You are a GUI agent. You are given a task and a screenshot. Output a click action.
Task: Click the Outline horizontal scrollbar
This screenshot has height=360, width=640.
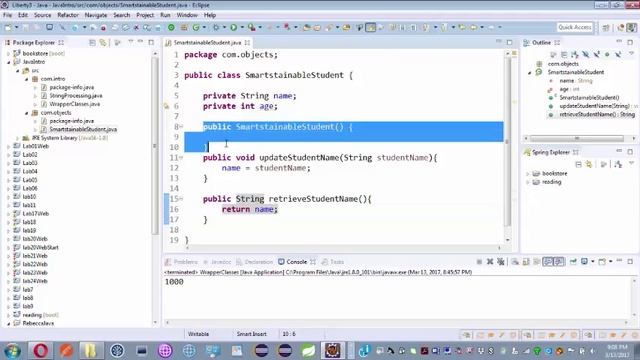577,138
